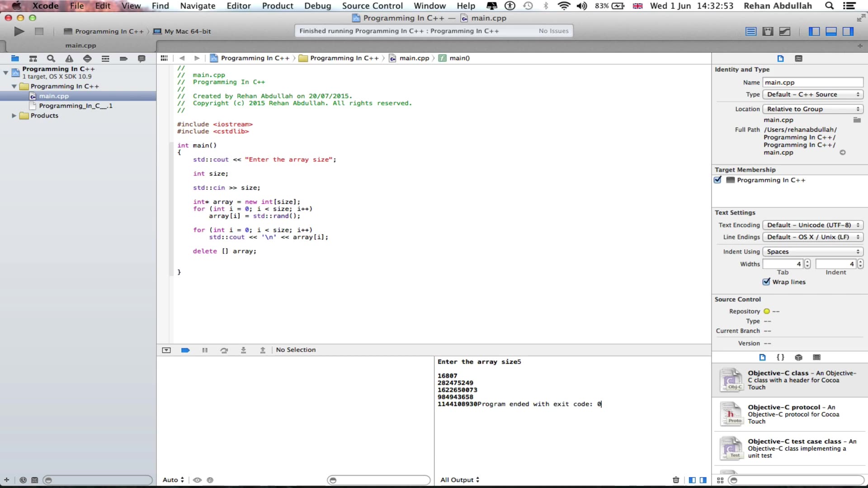This screenshot has width=868, height=488.
Task: Open the Issue navigator warning icon
Action: (69, 58)
